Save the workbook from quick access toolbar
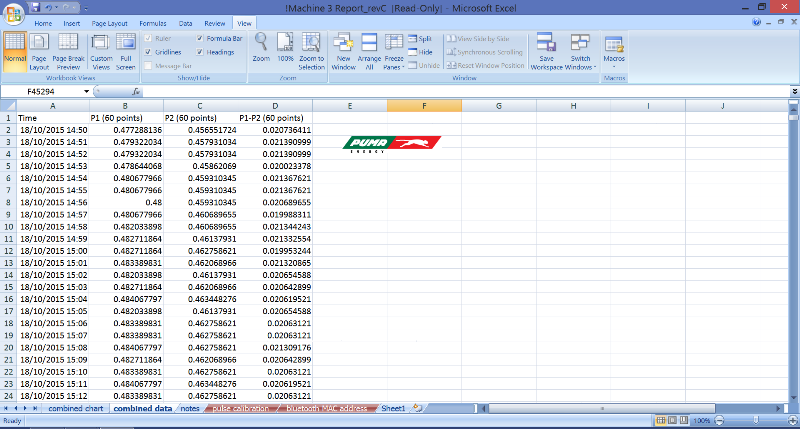 coord(35,8)
